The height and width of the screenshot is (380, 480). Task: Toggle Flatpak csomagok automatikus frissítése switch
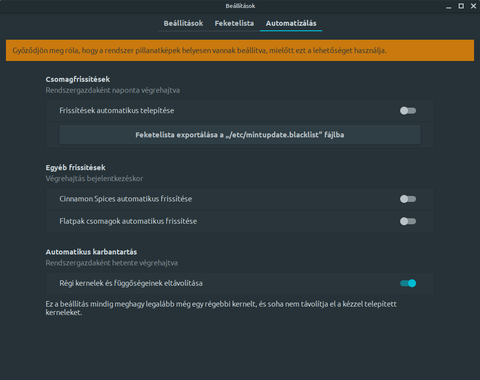pos(408,221)
